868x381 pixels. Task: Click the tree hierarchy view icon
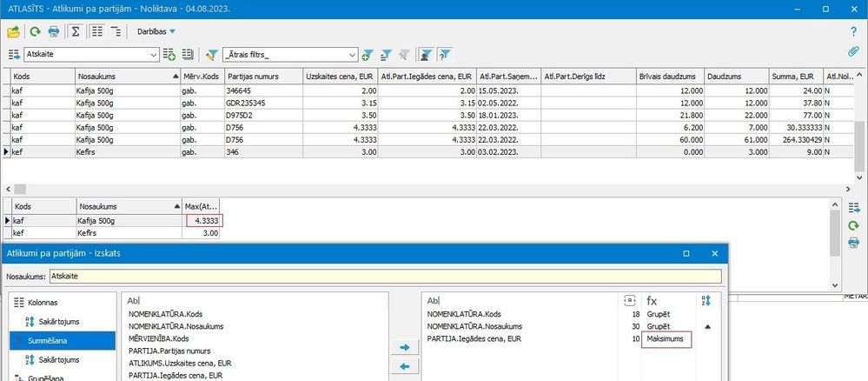coord(116,31)
